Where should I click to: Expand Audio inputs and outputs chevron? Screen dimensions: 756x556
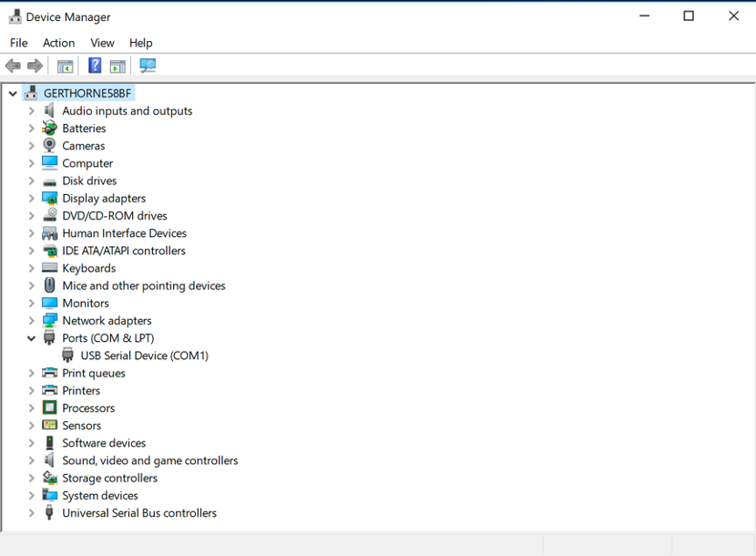coord(31,111)
